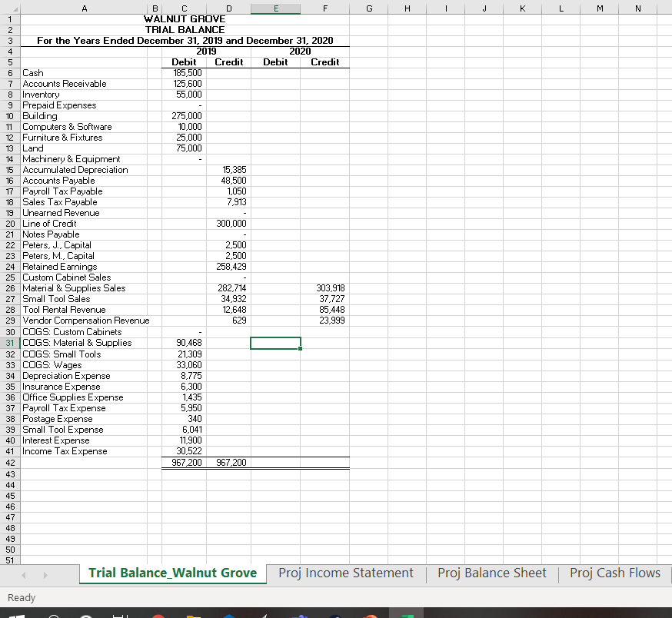View the Proj Cash Flows sheet
Viewport: 672px width, 618px height.
click(x=614, y=573)
